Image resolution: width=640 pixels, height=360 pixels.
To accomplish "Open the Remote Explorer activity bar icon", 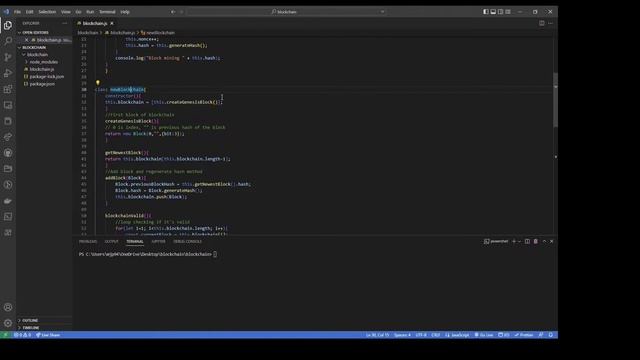I will coord(8,105).
